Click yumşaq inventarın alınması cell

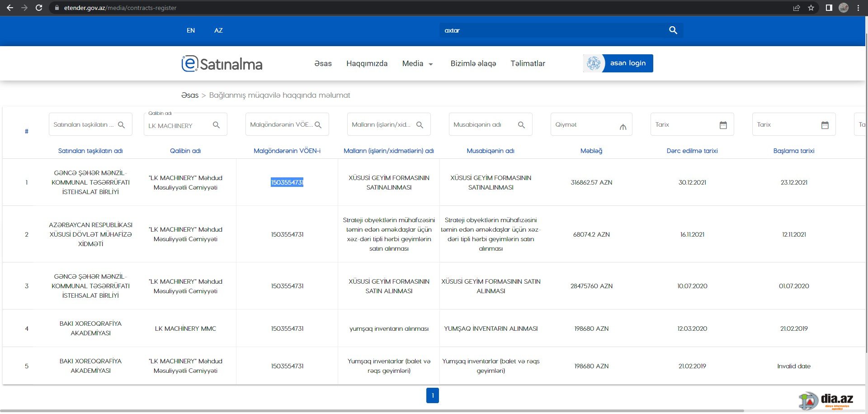(389, 328)
